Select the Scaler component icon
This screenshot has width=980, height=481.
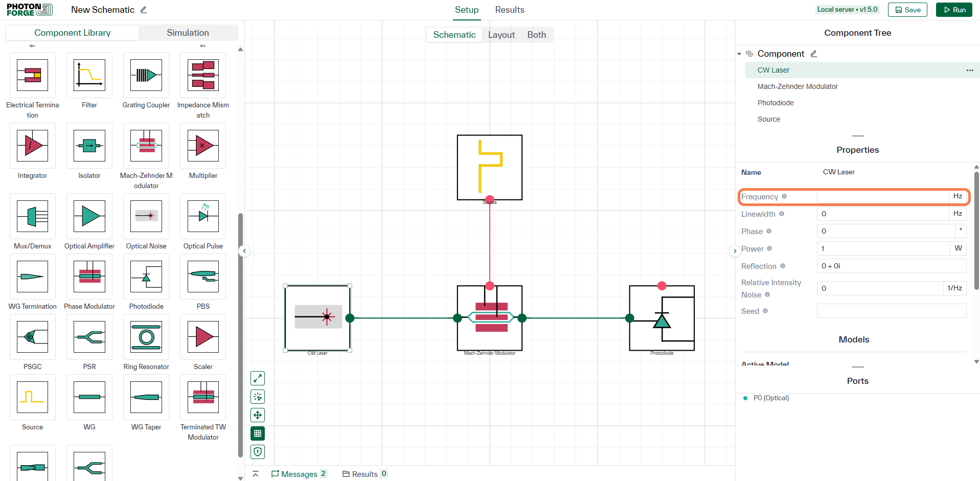tap(203, 337)
